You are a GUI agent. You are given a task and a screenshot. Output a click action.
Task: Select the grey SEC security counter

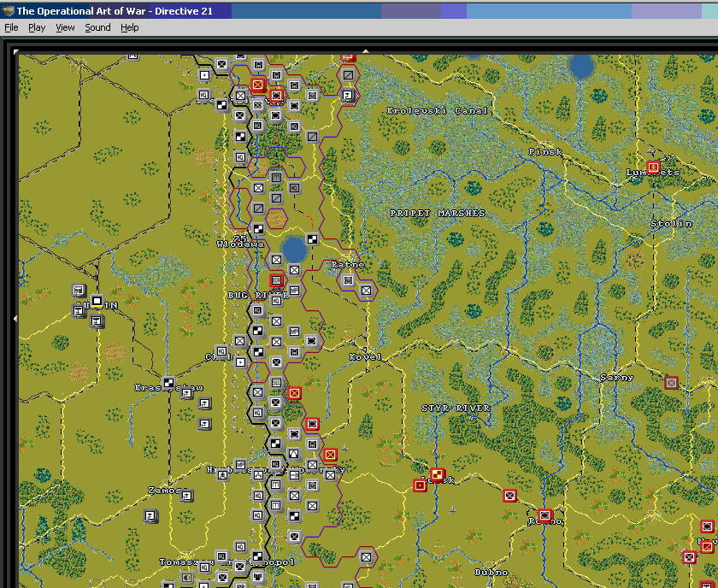pos(276,382)
